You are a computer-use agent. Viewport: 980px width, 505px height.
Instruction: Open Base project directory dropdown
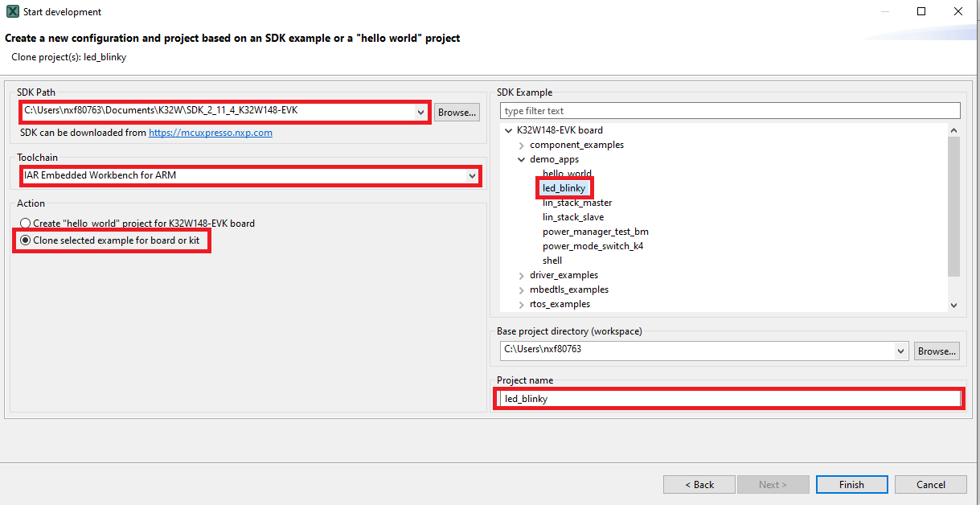pyautogui.click(x=900, y=351)
